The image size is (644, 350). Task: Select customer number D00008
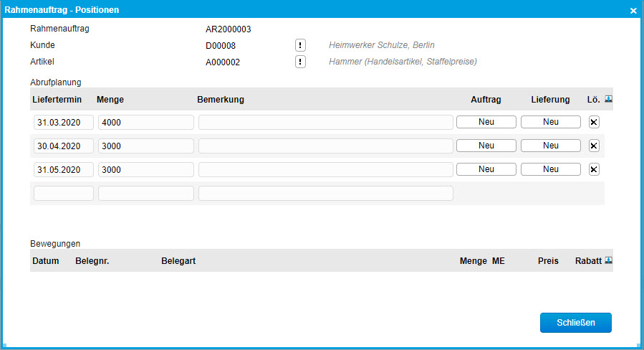tap(221, 46)
